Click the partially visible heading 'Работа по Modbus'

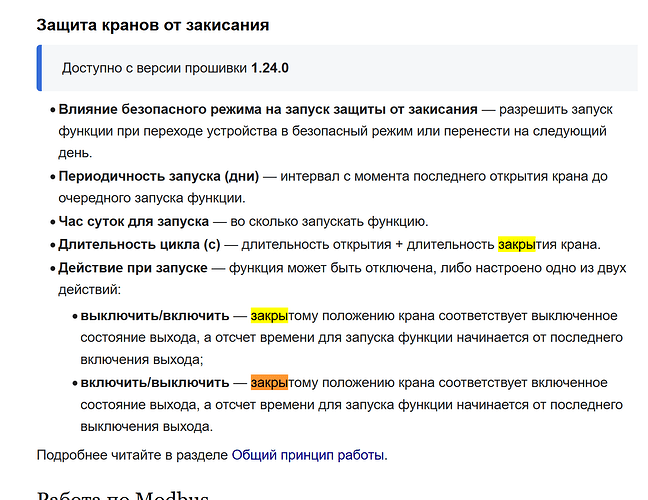click(123, 495)
